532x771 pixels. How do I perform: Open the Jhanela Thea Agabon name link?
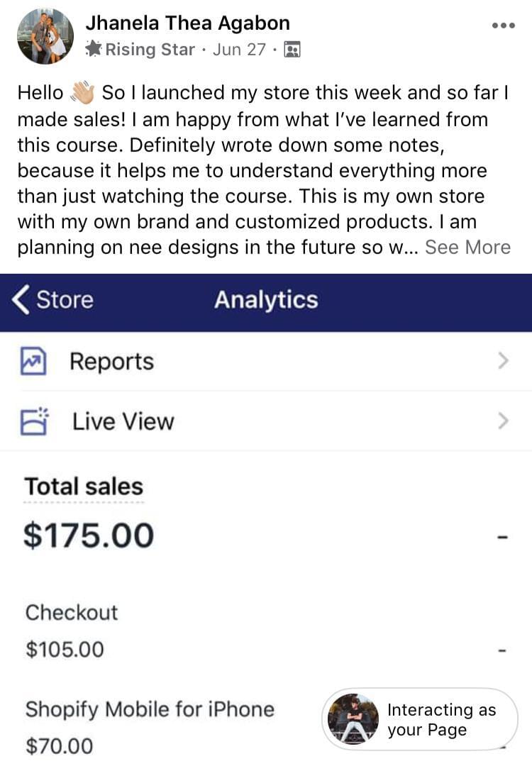coord(187,23)
